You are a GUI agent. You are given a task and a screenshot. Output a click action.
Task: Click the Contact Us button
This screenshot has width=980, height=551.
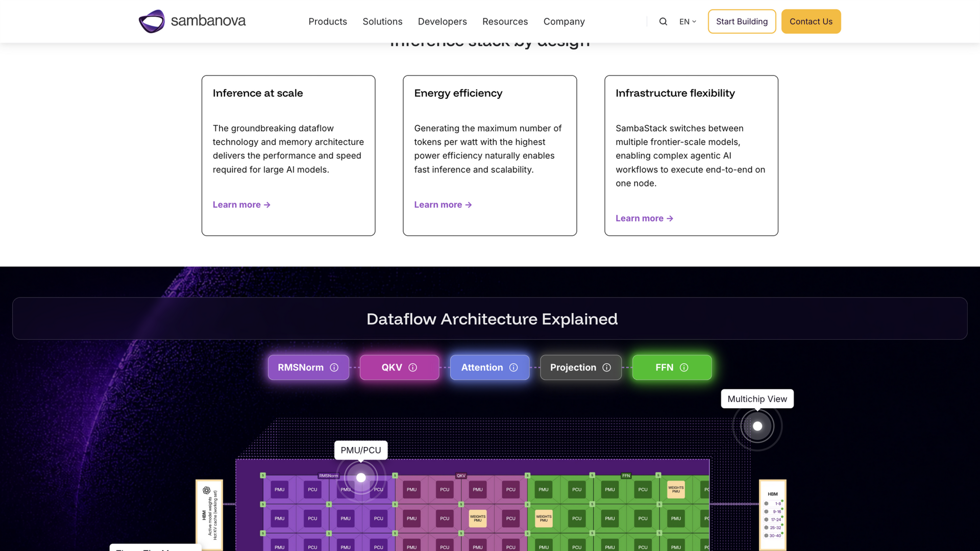[811, 21]
